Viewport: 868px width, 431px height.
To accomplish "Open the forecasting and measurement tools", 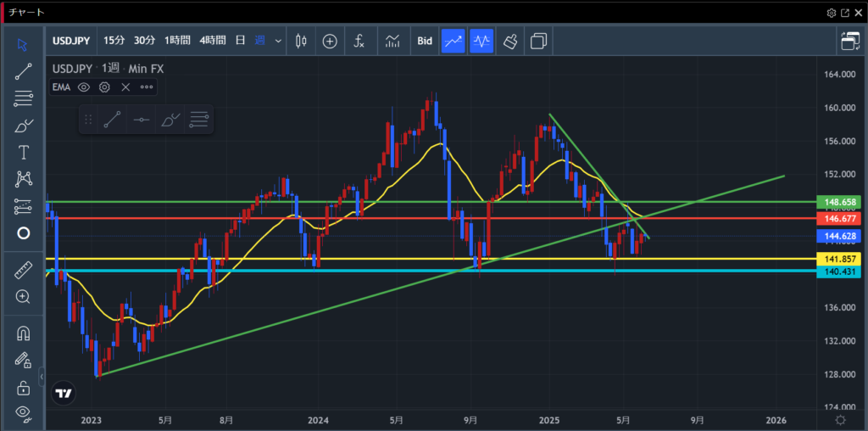I will (23, 206).
